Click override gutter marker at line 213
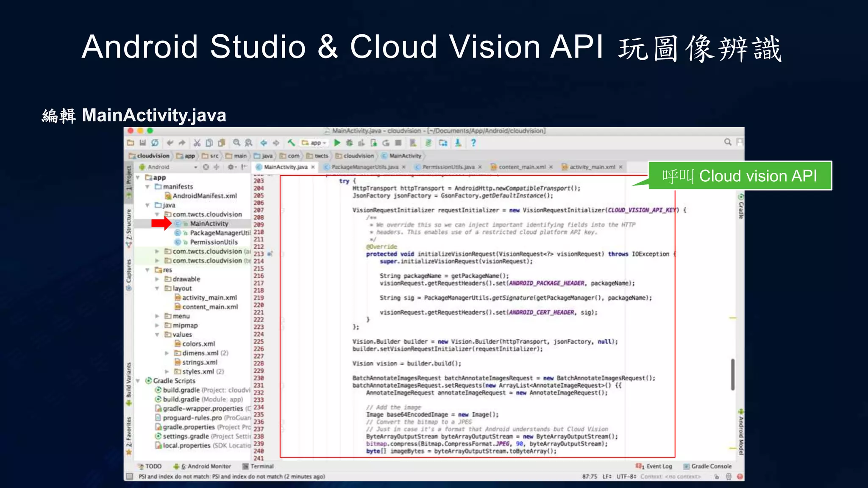Screen dimensions: 868x488 click(x=270, y=254)
